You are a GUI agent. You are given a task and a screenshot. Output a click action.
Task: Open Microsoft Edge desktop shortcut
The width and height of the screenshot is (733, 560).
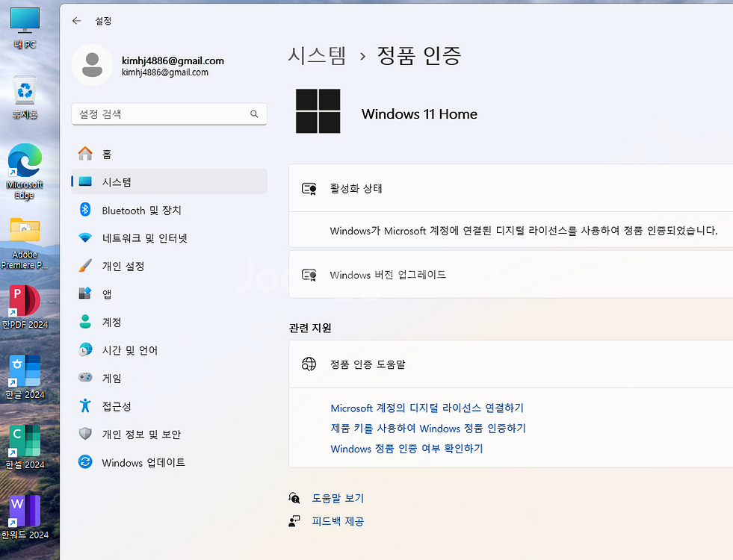pos(25,172)
